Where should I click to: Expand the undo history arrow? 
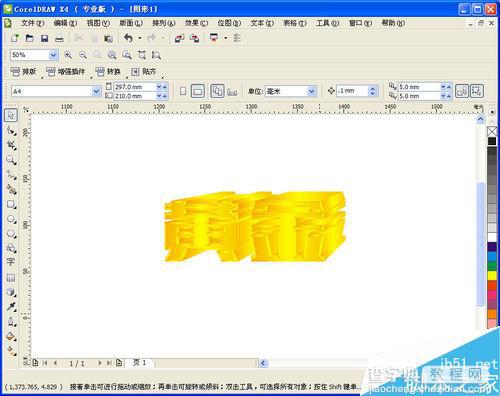140,38
